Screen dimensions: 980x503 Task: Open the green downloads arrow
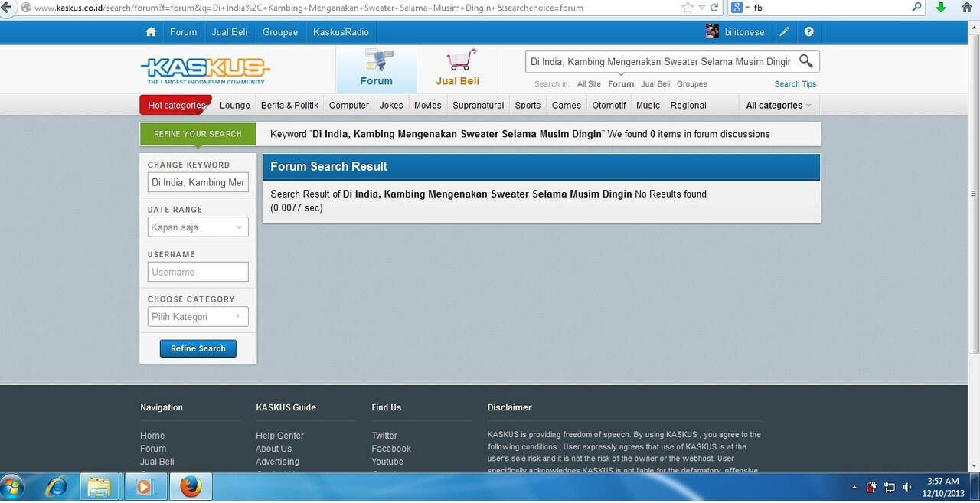(941, 8)
